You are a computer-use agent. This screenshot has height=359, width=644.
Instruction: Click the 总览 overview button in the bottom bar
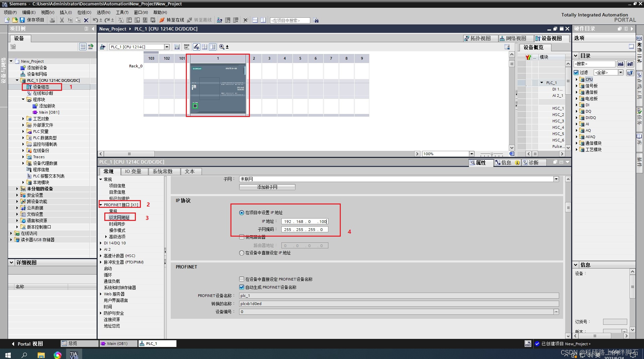[x=79, y=344]
